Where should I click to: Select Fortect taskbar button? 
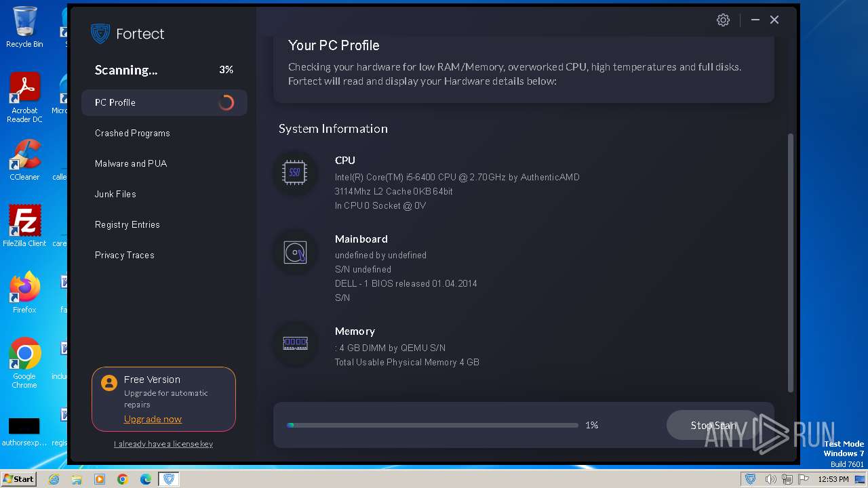point(169,479)
